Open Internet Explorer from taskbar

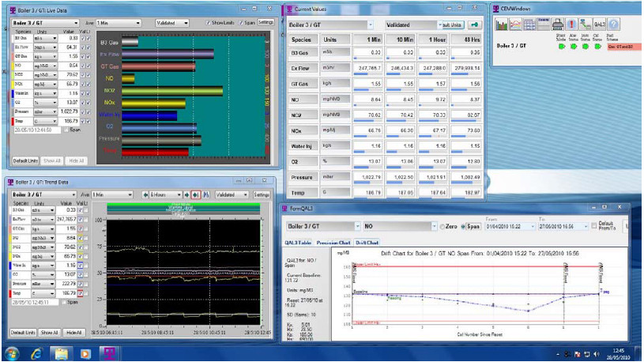(x=36, y=353)
